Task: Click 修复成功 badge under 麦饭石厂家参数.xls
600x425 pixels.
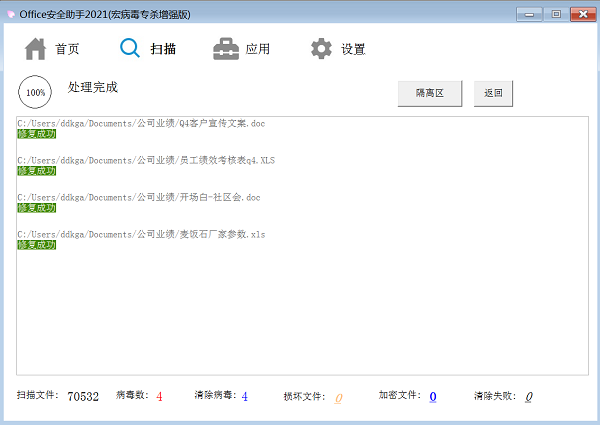Action: (x=37, y=245)
